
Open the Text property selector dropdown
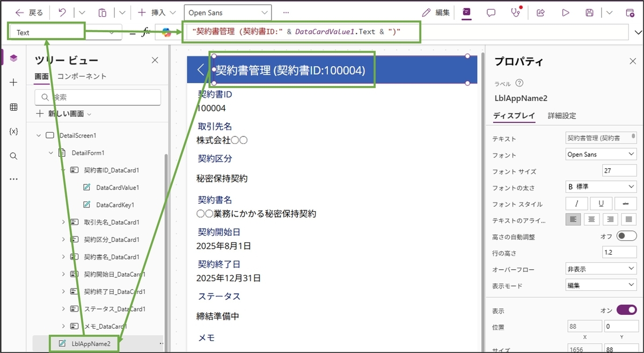click(65, 32)
